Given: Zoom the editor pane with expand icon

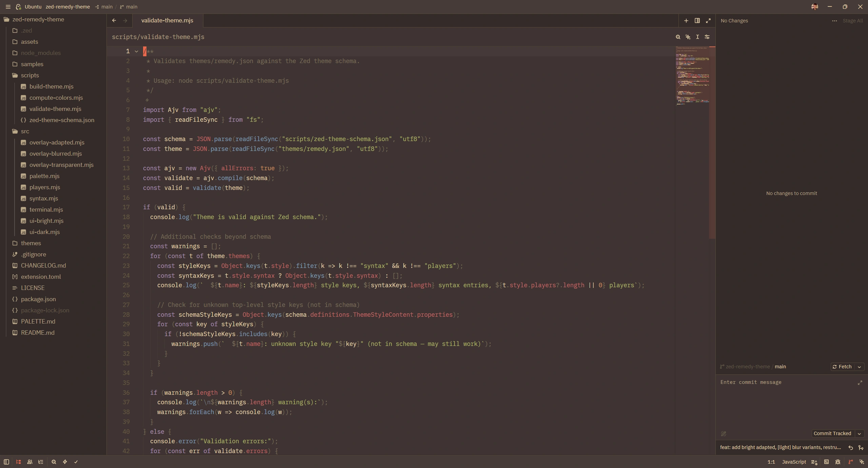Looking at the screenshot, I should coord(708,21).
